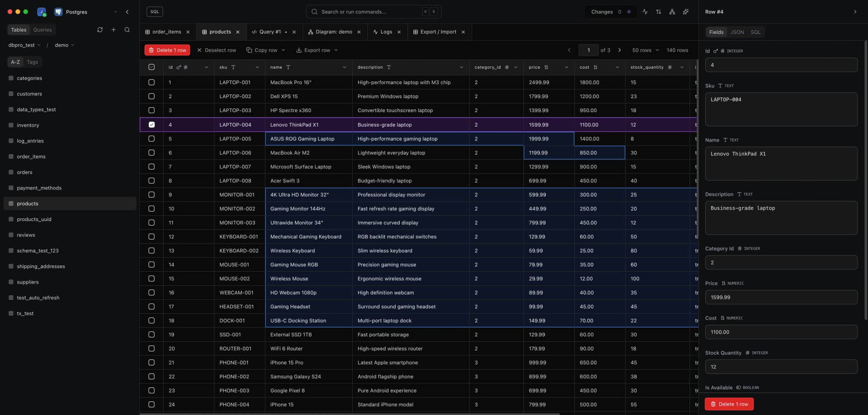Check the row 2 Dell XPS 15 checkbox
Screen dimensions: 868x415
(x=151, y=96)
